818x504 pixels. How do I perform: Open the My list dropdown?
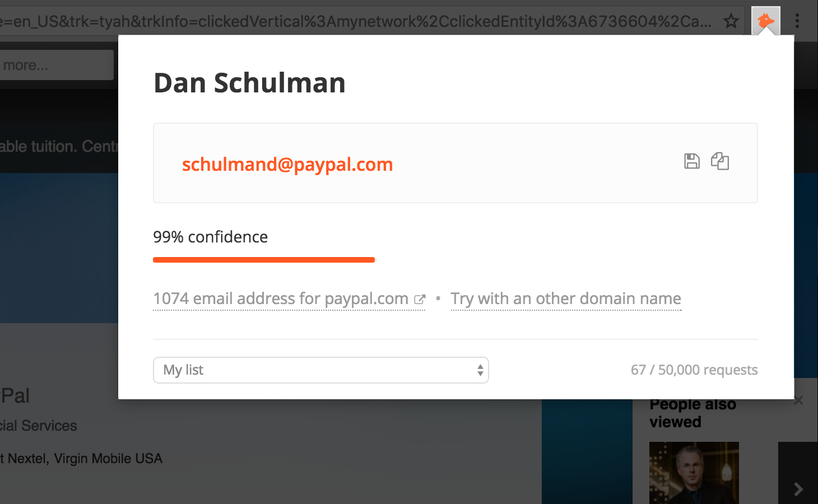pyautogui.click(x=320, y=370)
